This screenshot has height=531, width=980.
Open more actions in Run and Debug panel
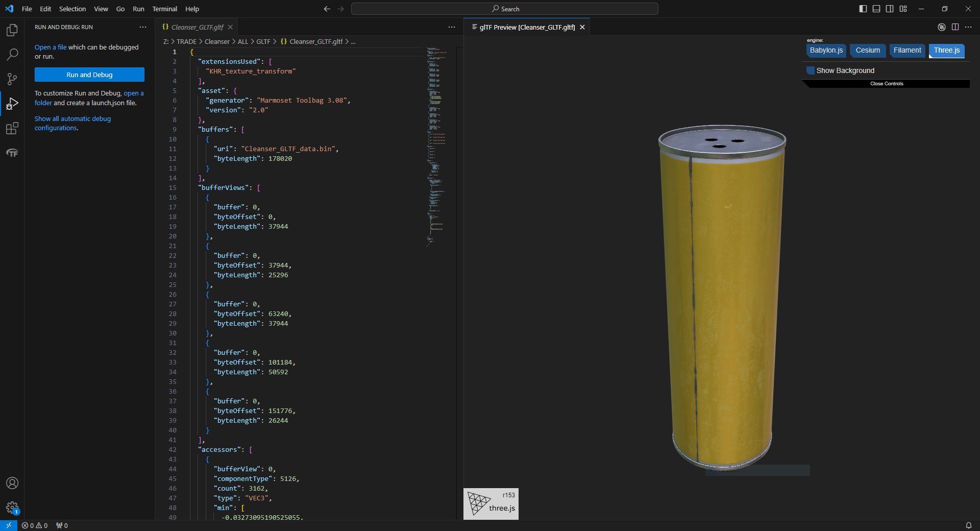point(143,27)
